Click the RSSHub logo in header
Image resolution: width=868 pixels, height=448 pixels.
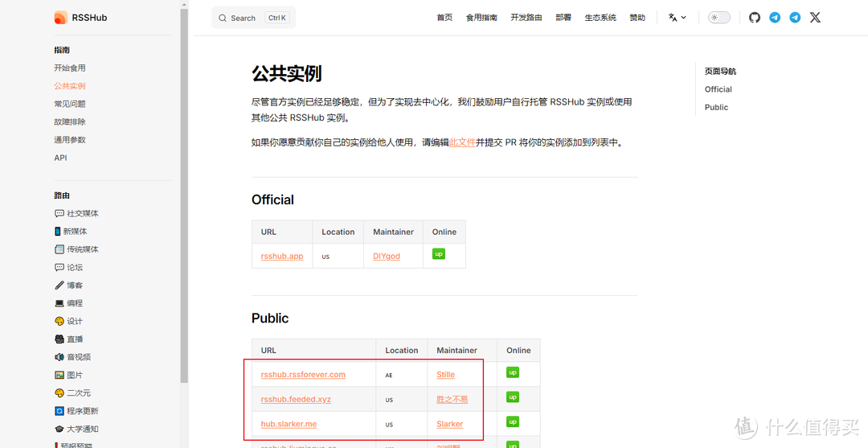[x=80, y=18]
